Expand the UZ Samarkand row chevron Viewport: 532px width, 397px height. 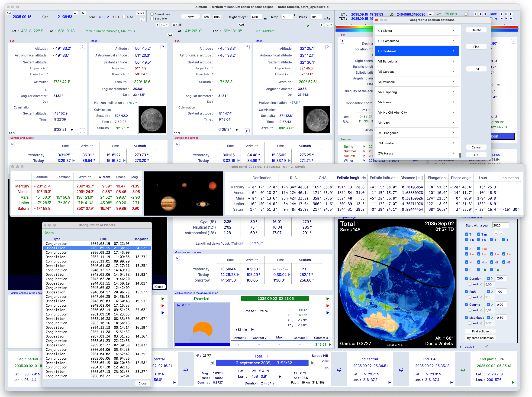pyautogui.click(x=453, y=41)
